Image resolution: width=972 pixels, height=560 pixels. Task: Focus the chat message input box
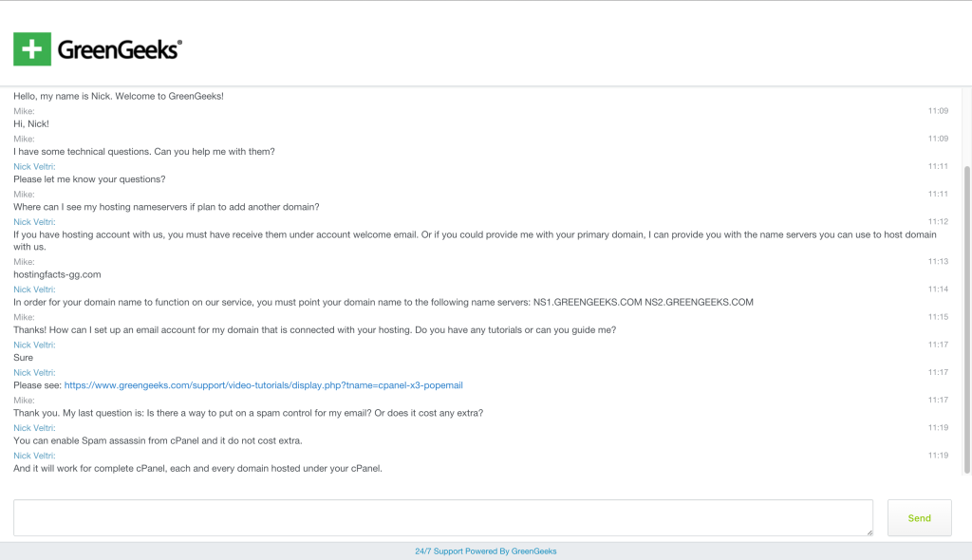[443, 518]
